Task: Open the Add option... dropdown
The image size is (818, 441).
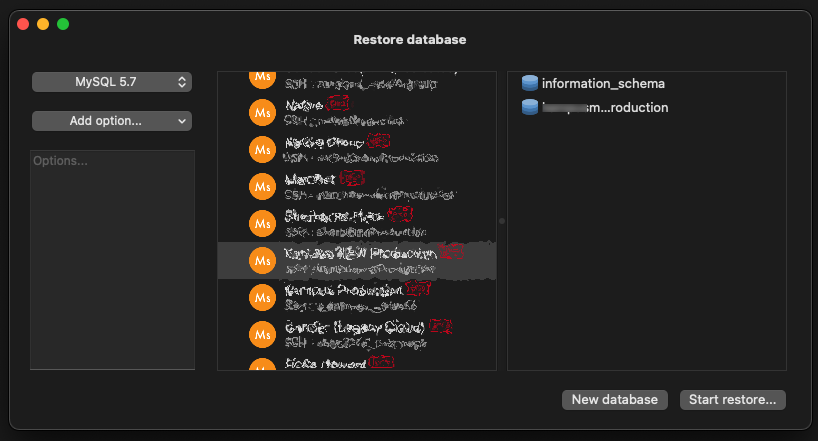Action: (x=112, y=121)
